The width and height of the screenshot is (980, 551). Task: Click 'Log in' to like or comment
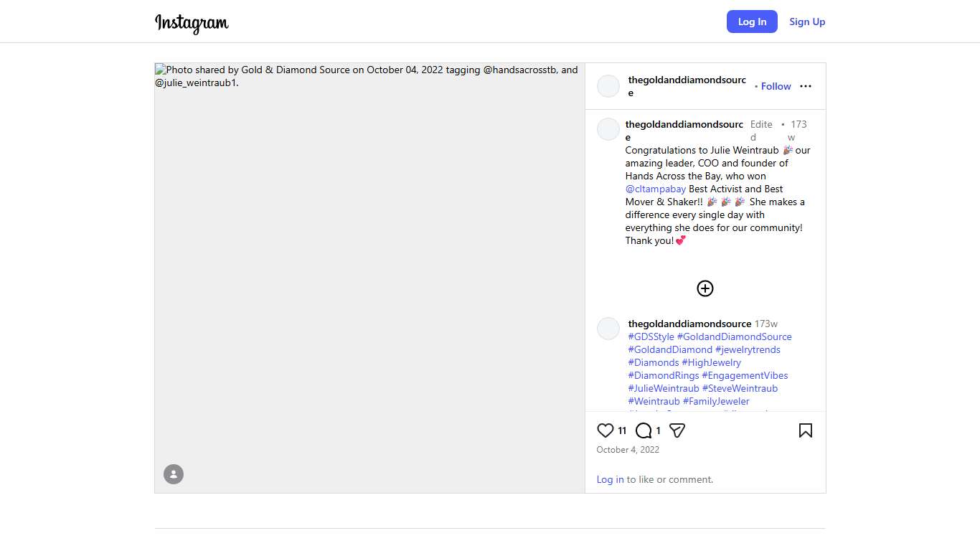(610, 479)
